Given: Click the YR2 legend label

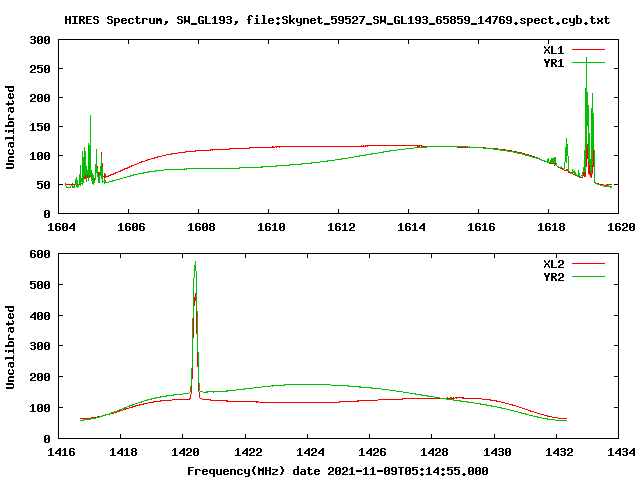Looking at the screenshot, I should point(553,277).
